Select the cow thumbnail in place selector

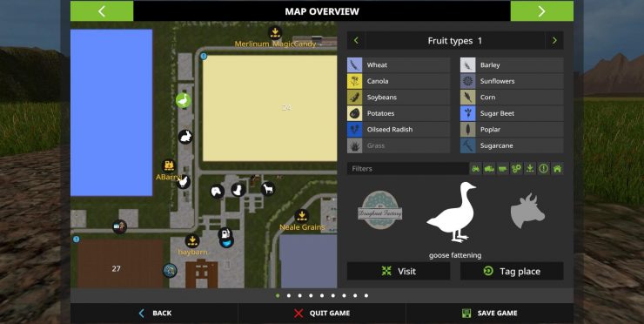coord(527,211)
